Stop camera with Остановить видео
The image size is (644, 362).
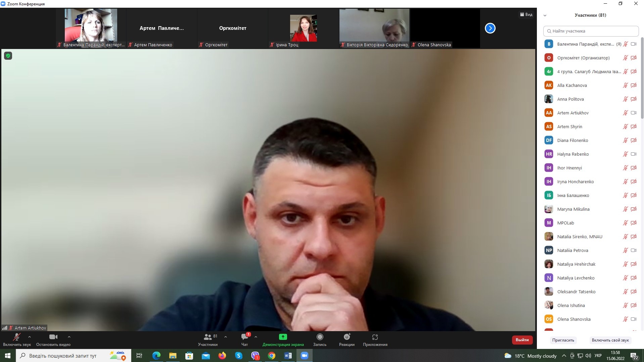click(x=53, y=340)
